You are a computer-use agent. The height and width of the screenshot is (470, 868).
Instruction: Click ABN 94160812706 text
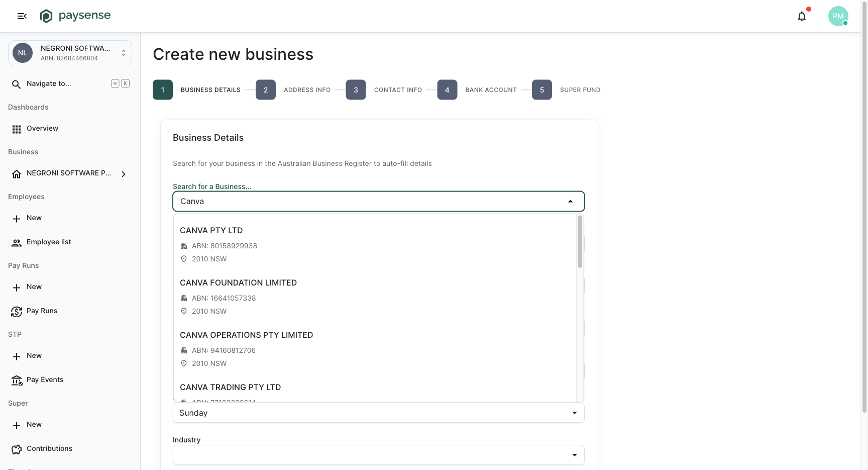click(224, 350)
